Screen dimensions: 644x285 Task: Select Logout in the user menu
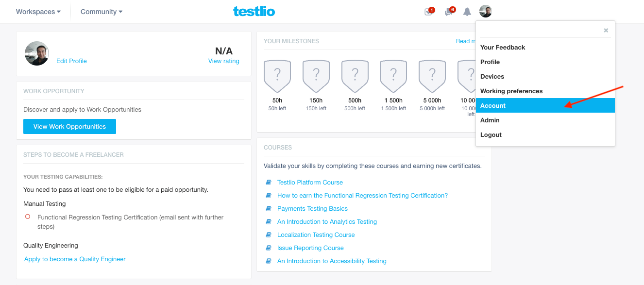coord(545,134)
